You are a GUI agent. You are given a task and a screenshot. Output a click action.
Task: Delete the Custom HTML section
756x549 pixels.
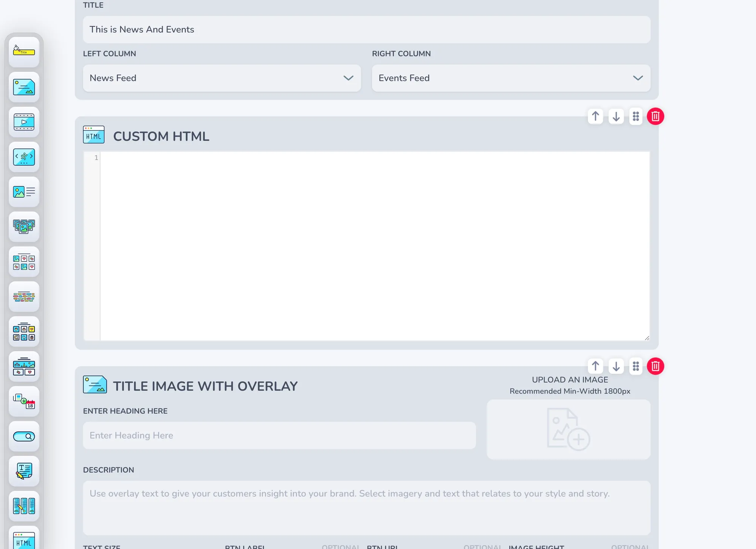(x=655, y=116)
